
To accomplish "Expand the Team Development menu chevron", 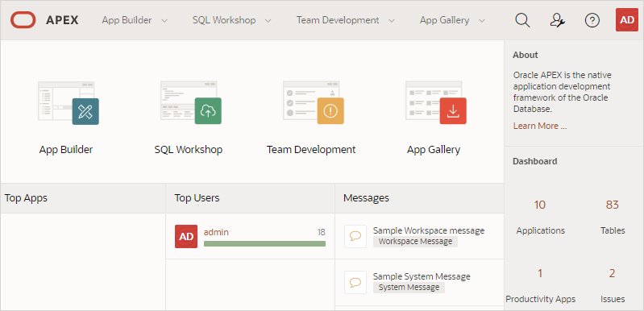I will [392, 20].
